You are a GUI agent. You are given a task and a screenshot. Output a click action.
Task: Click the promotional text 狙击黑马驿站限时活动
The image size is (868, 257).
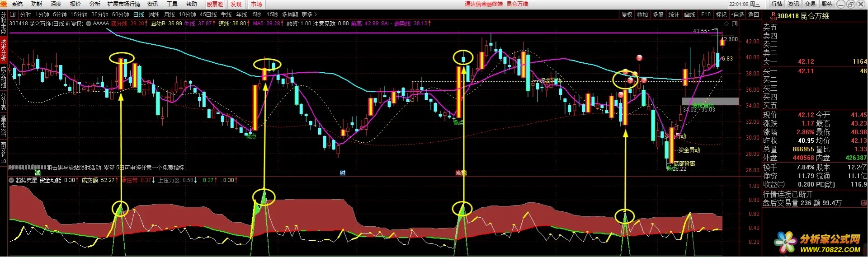75,168
